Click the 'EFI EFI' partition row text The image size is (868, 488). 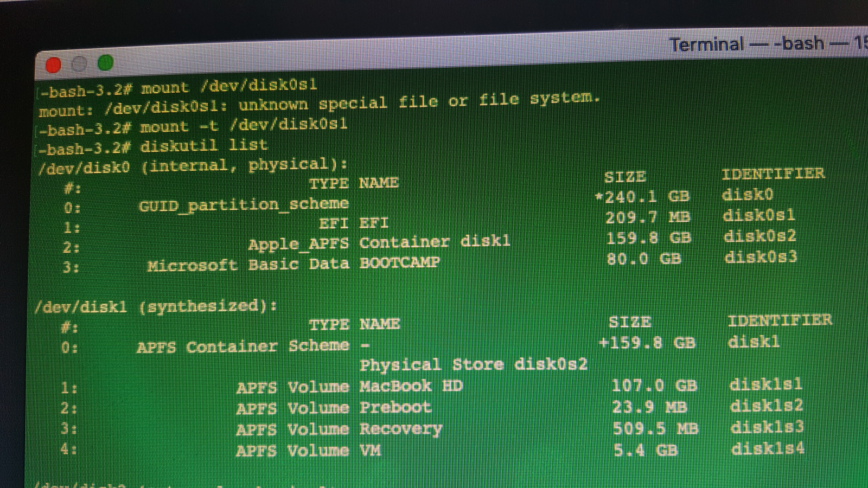354,223
